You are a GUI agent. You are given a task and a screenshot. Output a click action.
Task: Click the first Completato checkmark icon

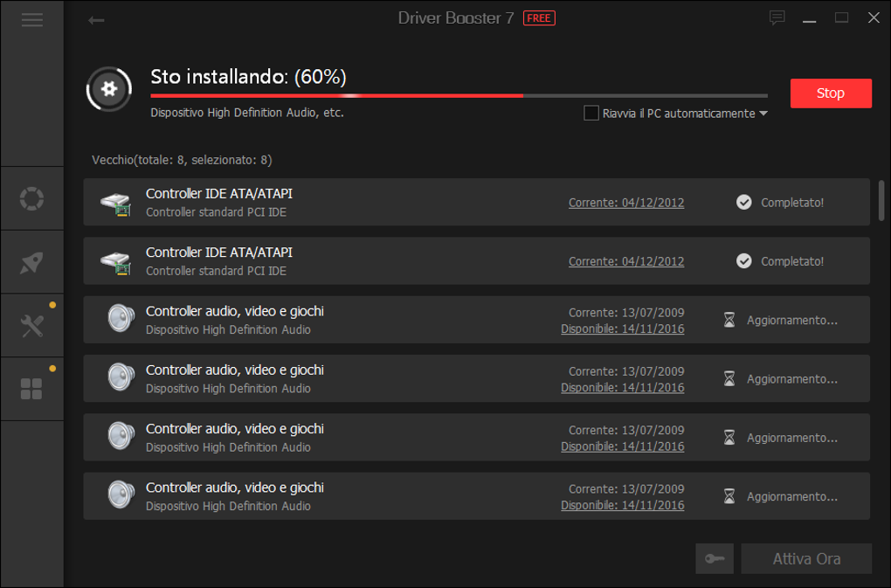(x=744, y=202)
